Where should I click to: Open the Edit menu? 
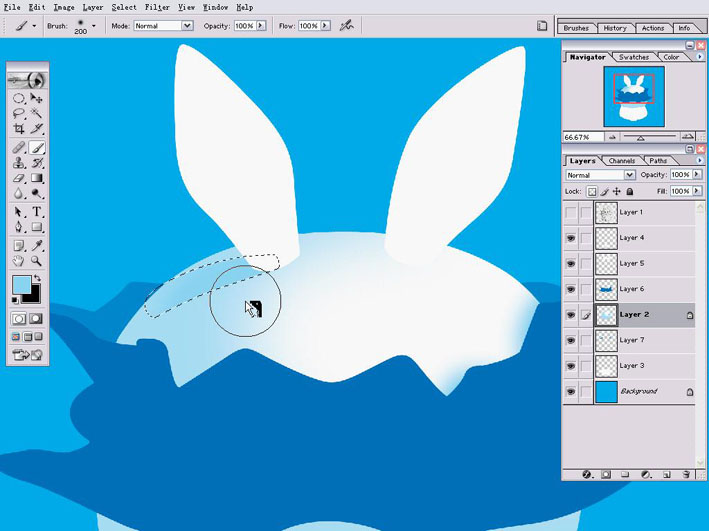coord(37,7)
